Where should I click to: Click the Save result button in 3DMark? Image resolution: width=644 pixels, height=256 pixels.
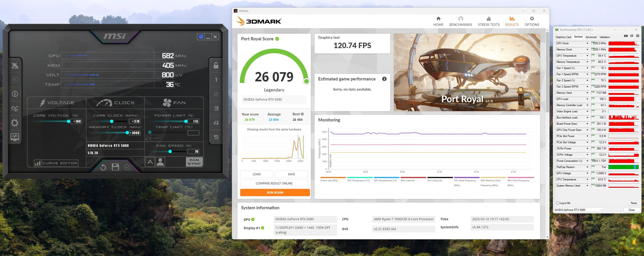pos(291,174)
